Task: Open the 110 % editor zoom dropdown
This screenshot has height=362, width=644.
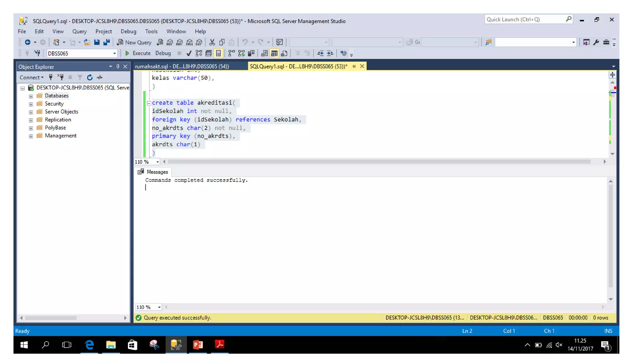Action: tap(157, 162)
